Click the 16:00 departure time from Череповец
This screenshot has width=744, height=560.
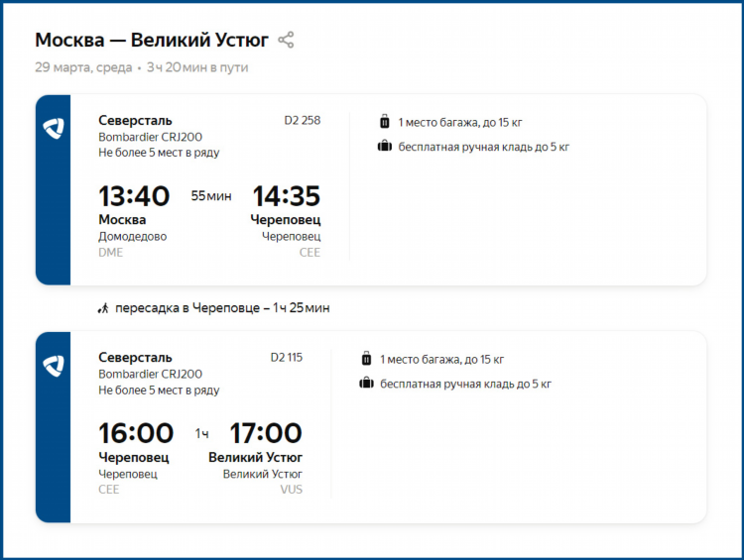136,433
